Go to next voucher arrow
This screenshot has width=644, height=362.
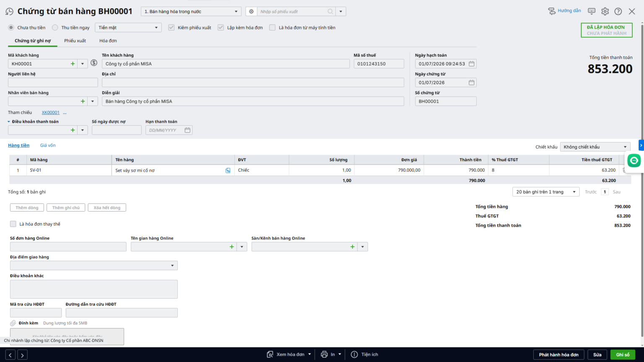click(22, 355)
